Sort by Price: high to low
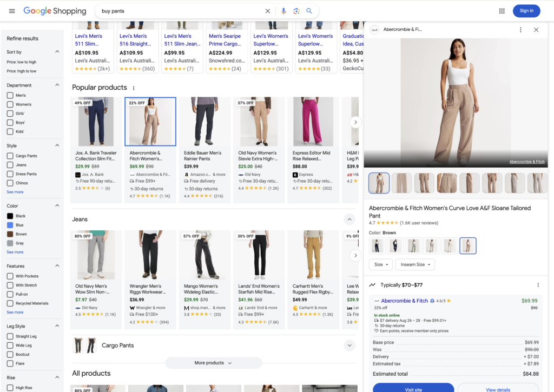 [x=22, y=71]
